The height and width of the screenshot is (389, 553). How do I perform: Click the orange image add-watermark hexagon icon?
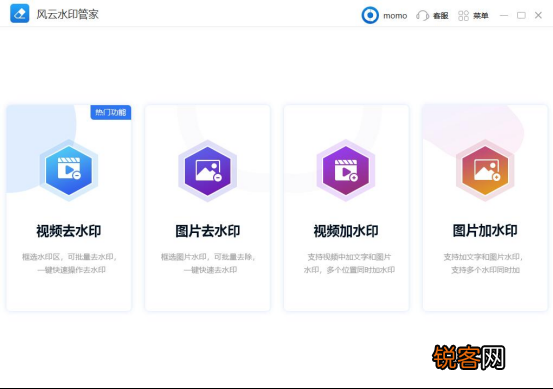click(x=485, y=171)
